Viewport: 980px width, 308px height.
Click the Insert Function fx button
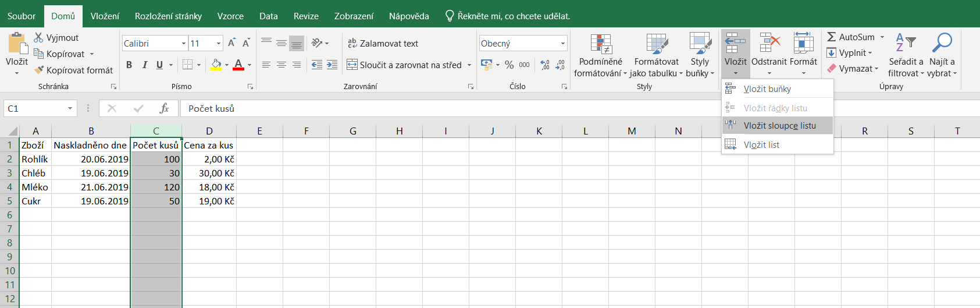[x=164, y=108]
